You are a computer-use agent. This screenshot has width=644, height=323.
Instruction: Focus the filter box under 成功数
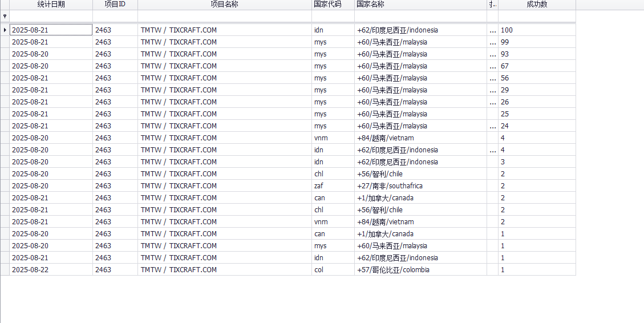(x=537, y=16)
